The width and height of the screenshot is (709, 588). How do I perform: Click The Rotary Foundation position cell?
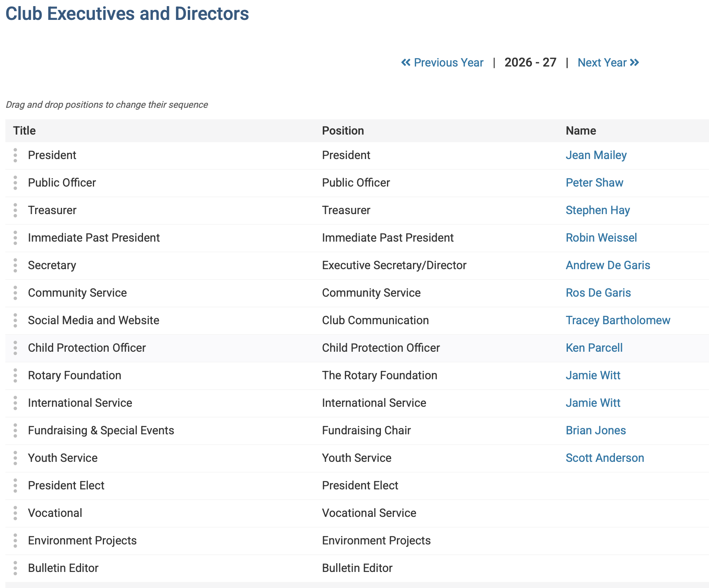click(380, 375)
